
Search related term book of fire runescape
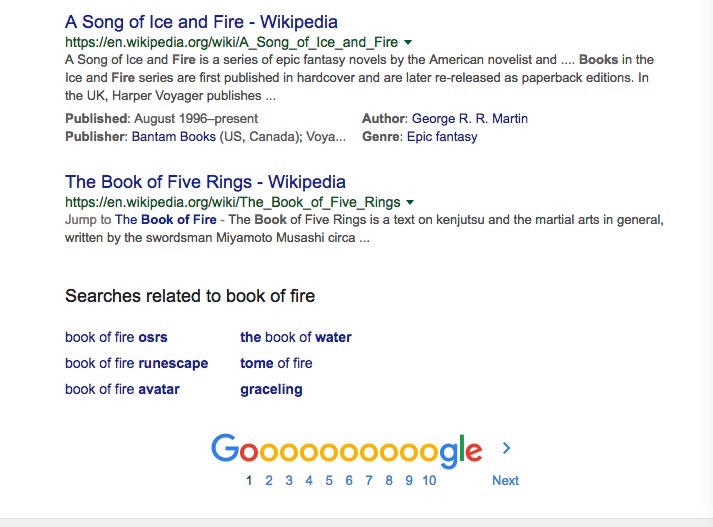tap(136, 363)
